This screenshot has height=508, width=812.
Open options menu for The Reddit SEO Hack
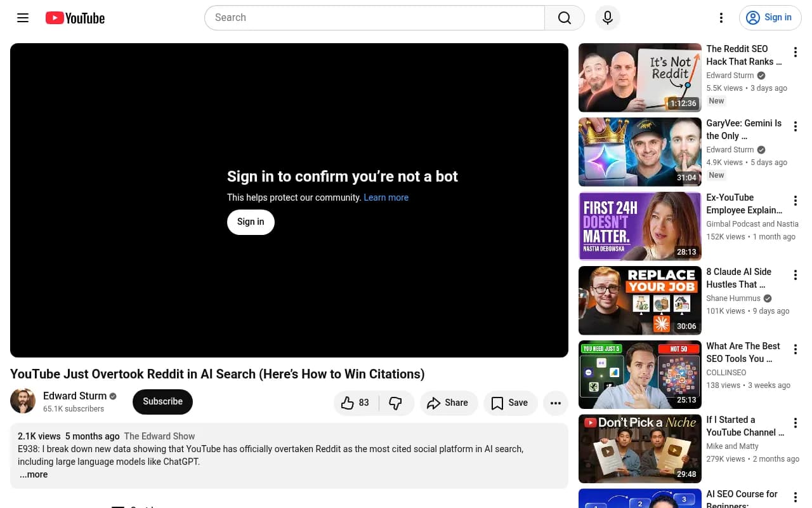(x=796, y=53)
